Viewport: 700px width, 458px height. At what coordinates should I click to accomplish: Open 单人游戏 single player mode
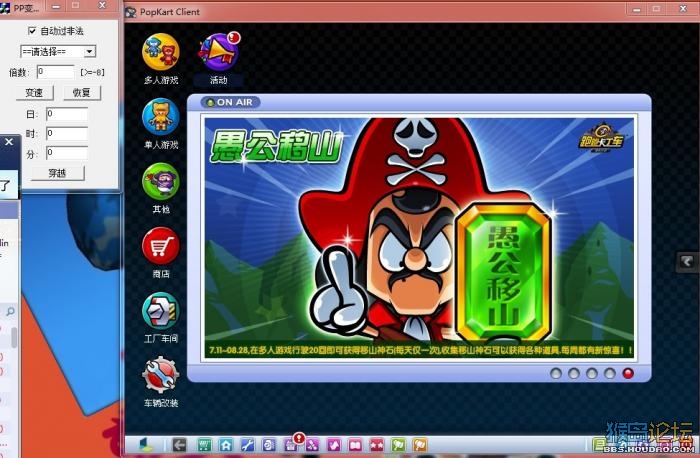tap(160, 117)
